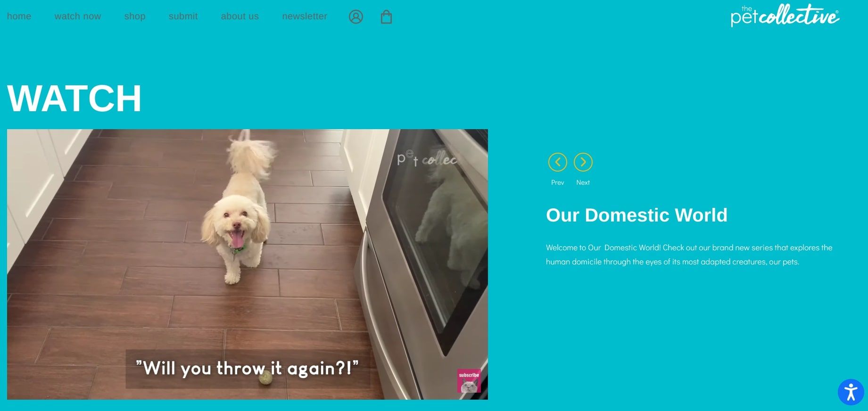868x411 pixels.
Task: Click the series description paragraph
Action: click(x=689, y=255)
